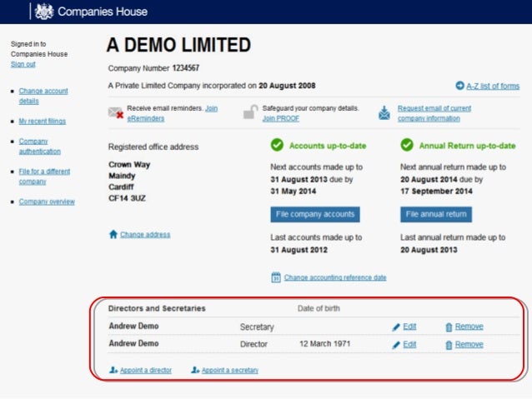Click incorporation date 20 August 2008

pos(287,86)
